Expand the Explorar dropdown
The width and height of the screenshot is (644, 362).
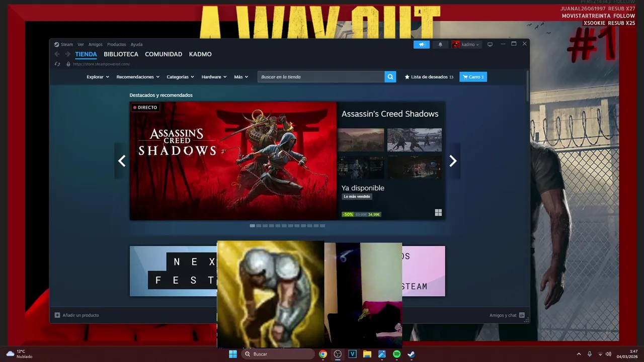(x=98, y=77)
